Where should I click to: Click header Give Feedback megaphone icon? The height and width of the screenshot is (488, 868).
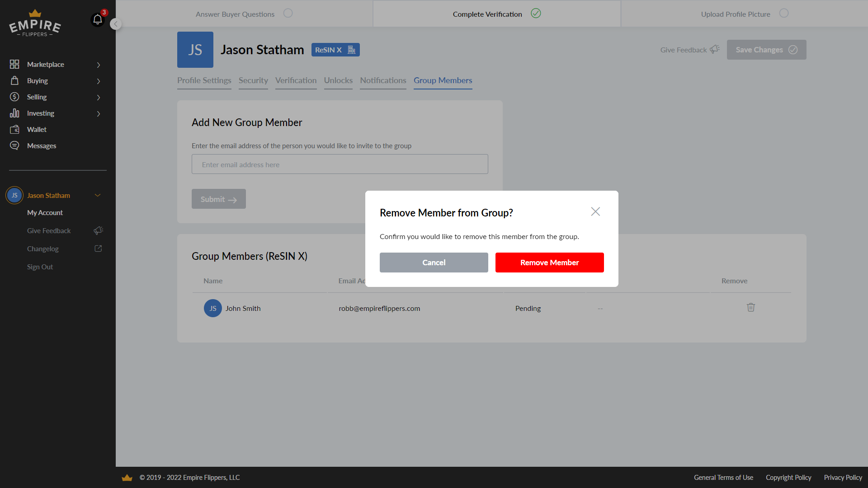[715, 49]
